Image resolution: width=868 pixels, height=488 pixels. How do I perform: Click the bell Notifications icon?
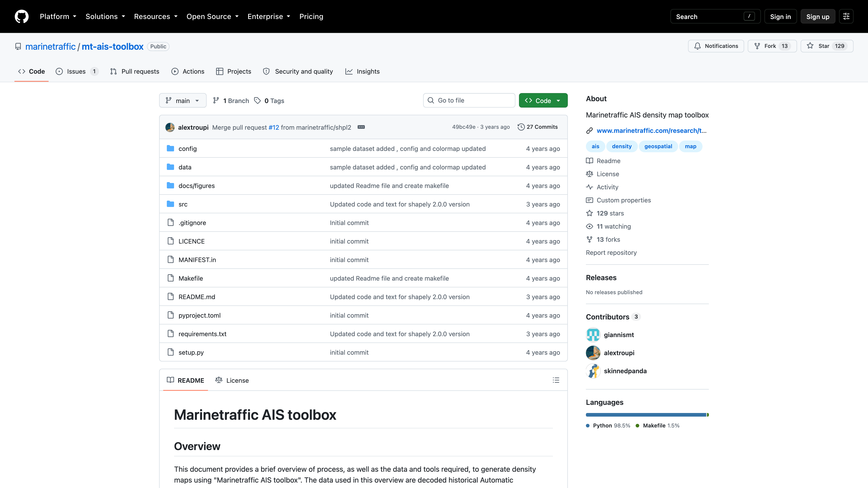pos(698,46)
